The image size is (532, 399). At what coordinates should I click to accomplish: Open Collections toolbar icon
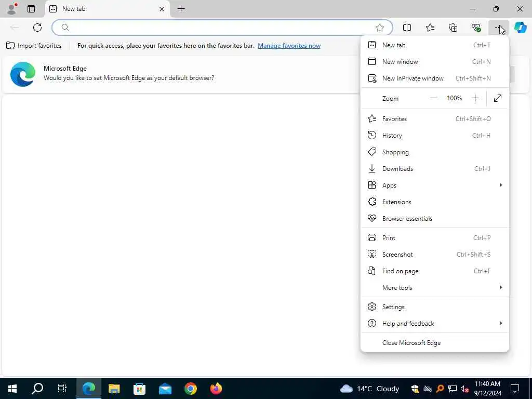[453, 28]
